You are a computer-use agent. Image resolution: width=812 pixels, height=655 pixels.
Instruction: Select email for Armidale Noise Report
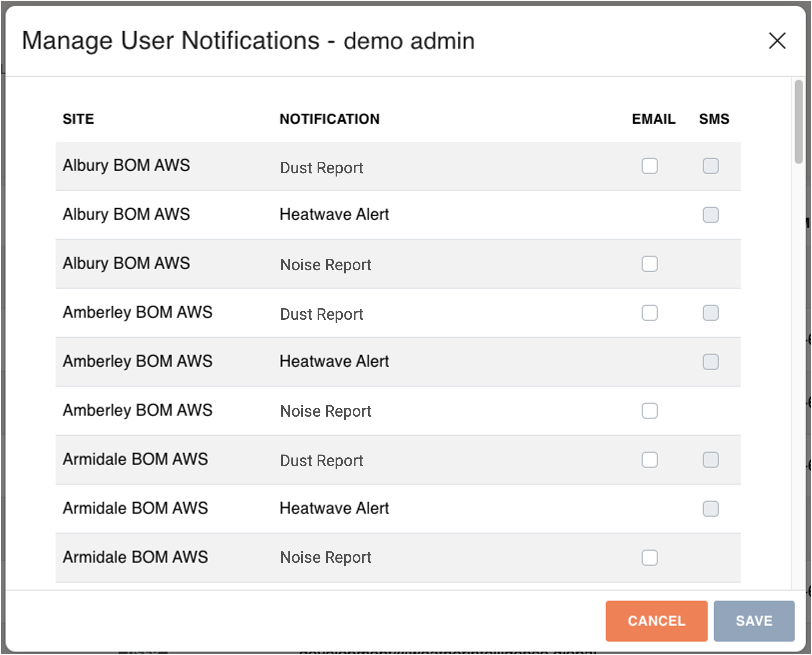point(649,558)
